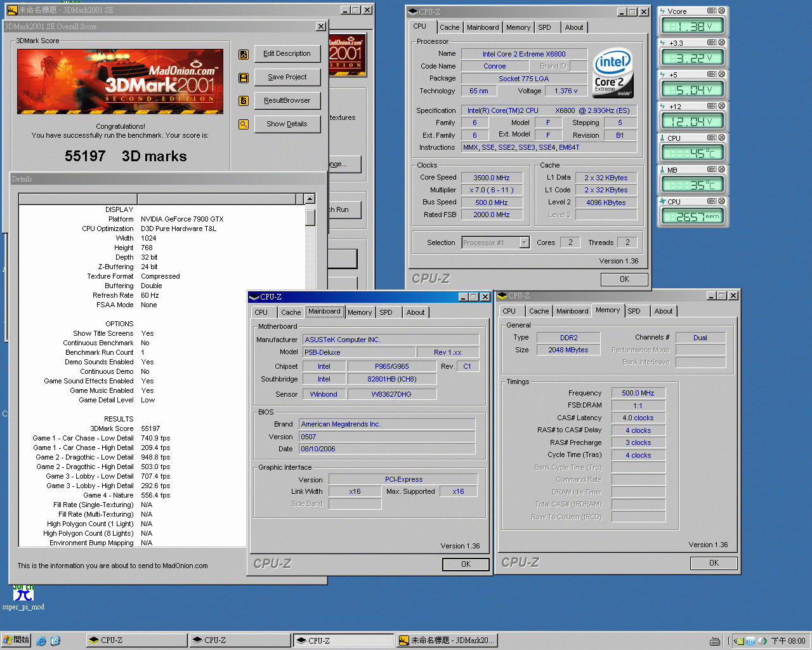
Task: Click the Save Project button
Action: click(287, 77)
